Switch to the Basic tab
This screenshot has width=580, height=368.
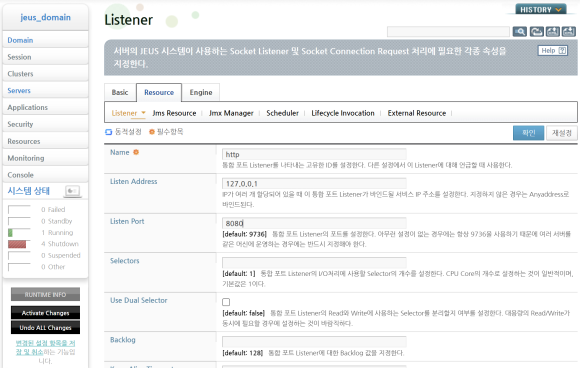pos(120,92)
